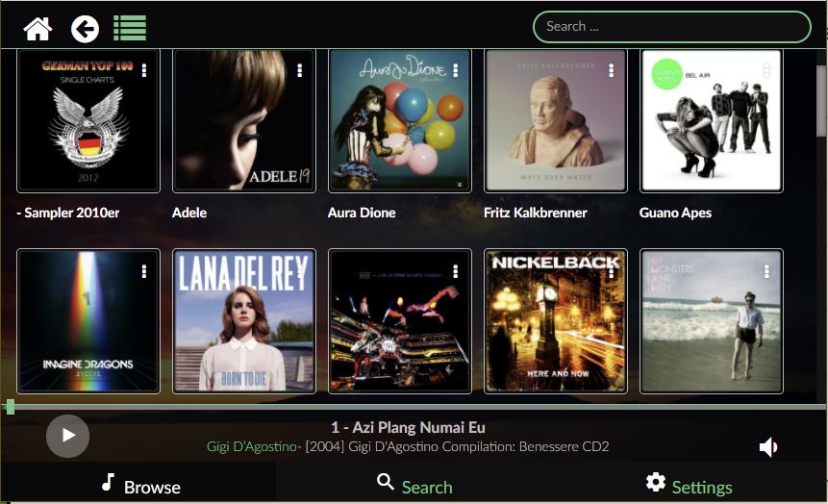The width and height of the screenshot is (828, 504).
Task: Open the Imagine Dragons Evolve thumbnail
Action: [x=88, y=321]
